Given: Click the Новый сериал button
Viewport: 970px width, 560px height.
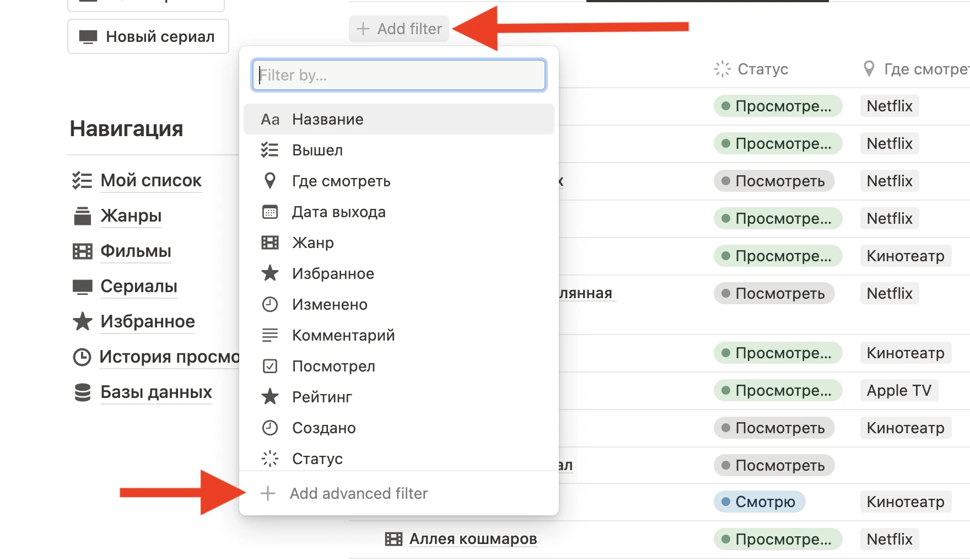Looking at the screenshot, I should [148, 36].
